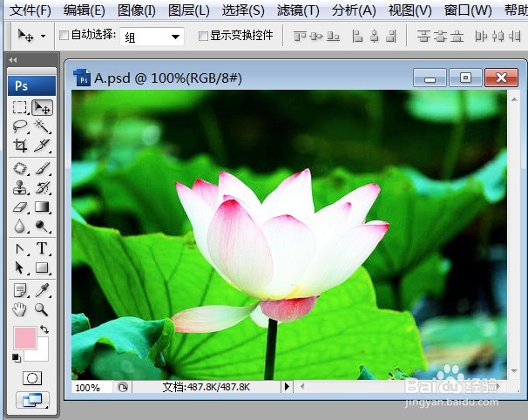The height and width of the screenshot is (420, 528).
Task: Open the Move tool preset picker arrow
Action: click(43, 36)
